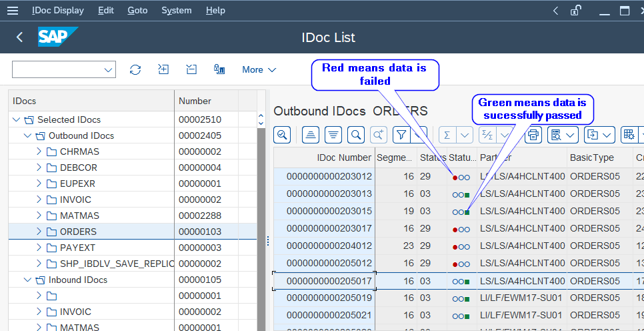This screenshot has height=331, width=644.
Task: Open the Views dropdown arrow
Action: tap(570, 134)
